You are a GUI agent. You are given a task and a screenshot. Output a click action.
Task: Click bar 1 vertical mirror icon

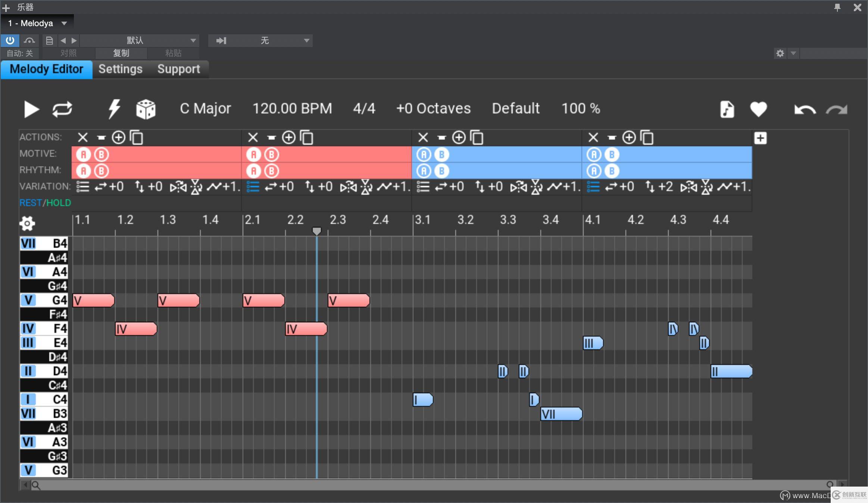[196, 187]
